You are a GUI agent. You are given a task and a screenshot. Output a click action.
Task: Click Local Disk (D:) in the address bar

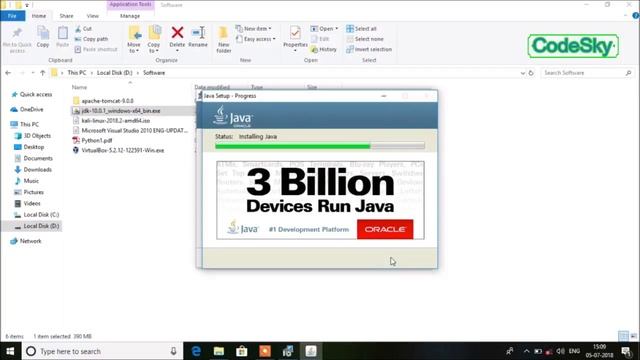pyautogui.click(x=115, y=73)
